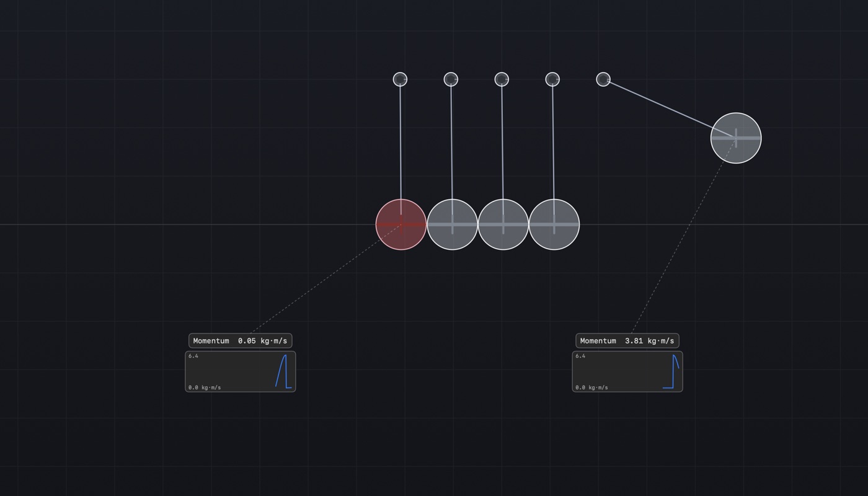Click the angled string of the raised ball

point(670,108)
